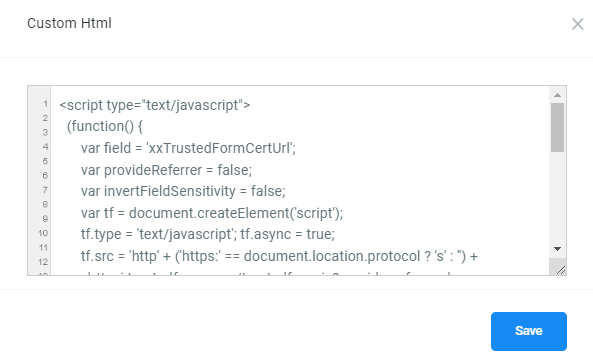Click the tf.src = 'http' code line
Image resolution: width=593 pixels, height=364 pixels.
point(279,256)
